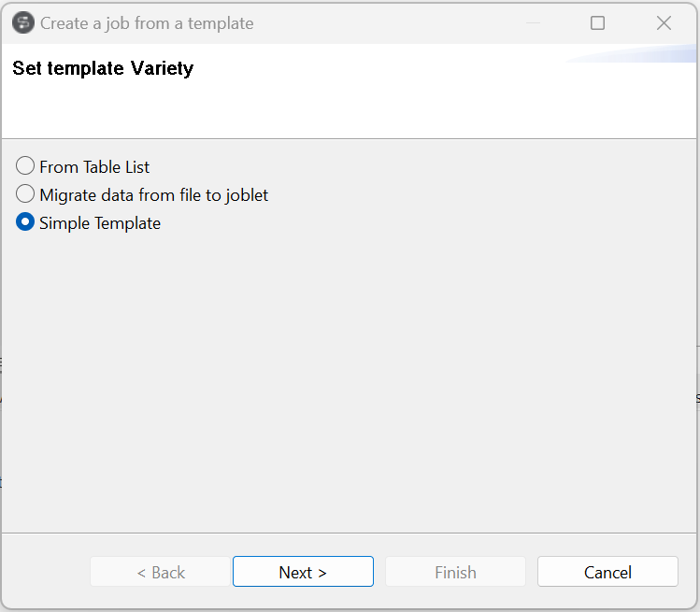
Task: Click 'Create a job from a template' title
Action: click(147, 23)
